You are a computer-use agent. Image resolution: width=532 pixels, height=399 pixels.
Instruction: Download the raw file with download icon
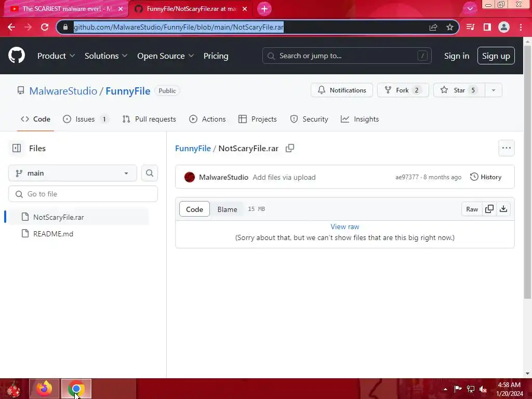503,209
